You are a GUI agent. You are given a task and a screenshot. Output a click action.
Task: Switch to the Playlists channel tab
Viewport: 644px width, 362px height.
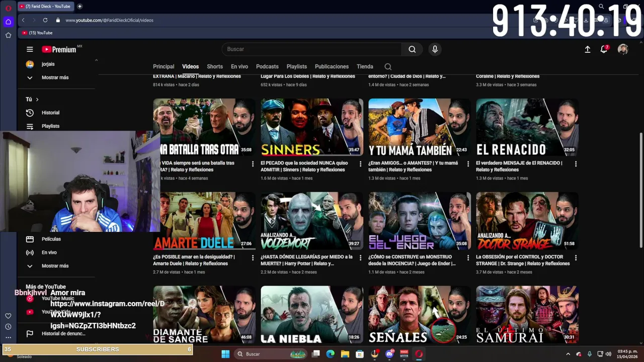pyautogui.click(x=297, y=66)
